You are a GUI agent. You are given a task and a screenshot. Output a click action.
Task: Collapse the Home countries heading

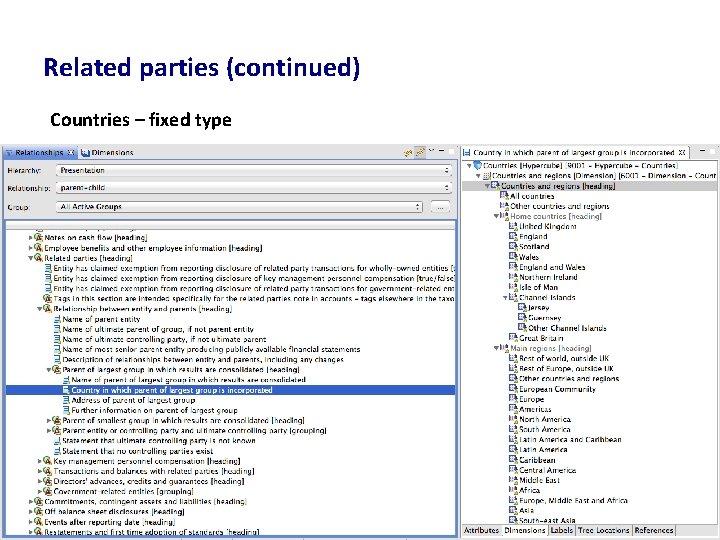pyautogui.click(x=496, y=216)
